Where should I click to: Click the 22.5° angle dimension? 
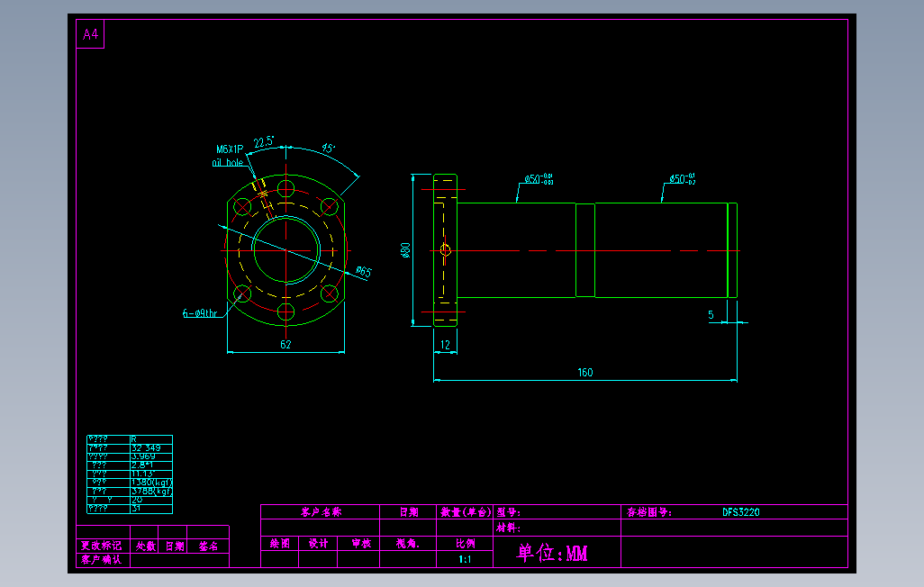click(264, 142)
